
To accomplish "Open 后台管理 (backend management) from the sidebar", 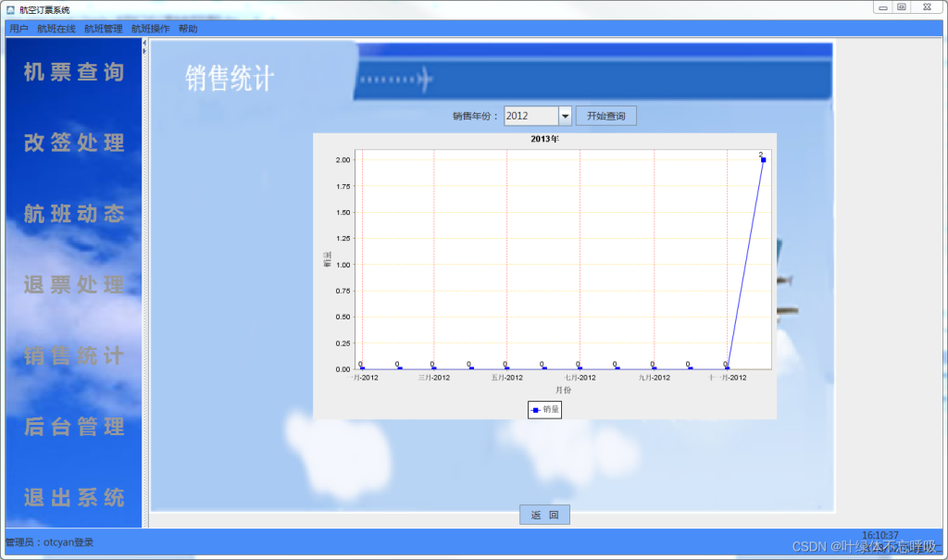I will click(x=74, y=427).
